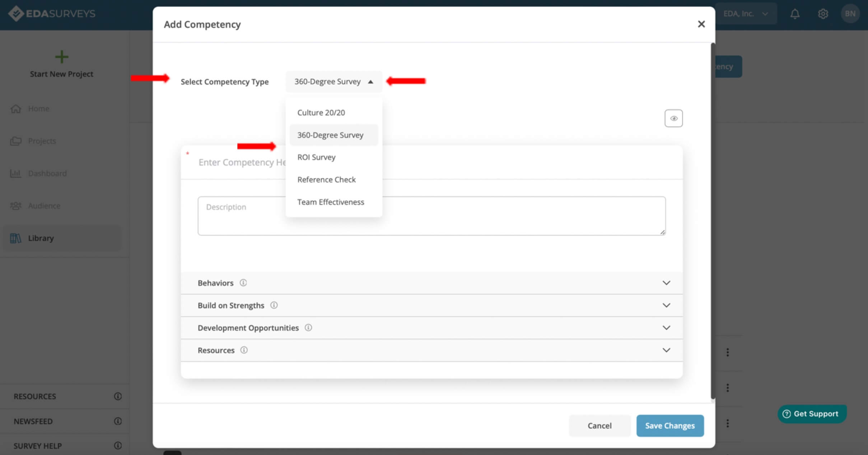Open the BN user avatar menu

850,14
